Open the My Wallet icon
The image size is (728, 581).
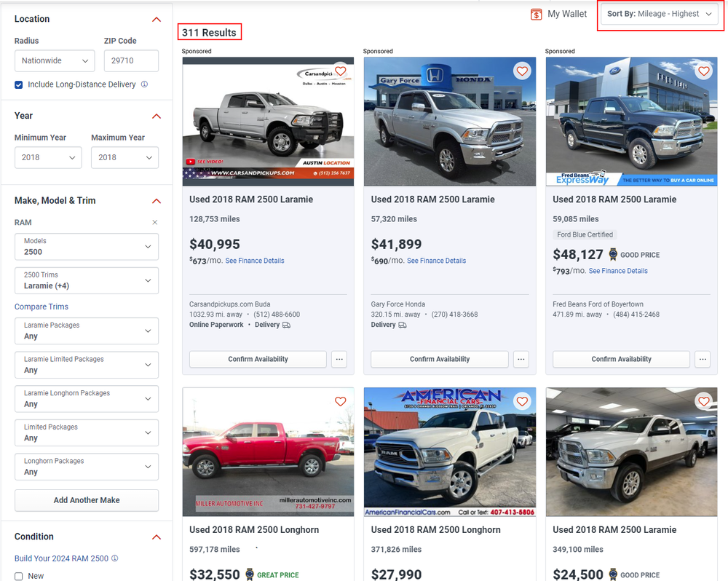[537, 15]
